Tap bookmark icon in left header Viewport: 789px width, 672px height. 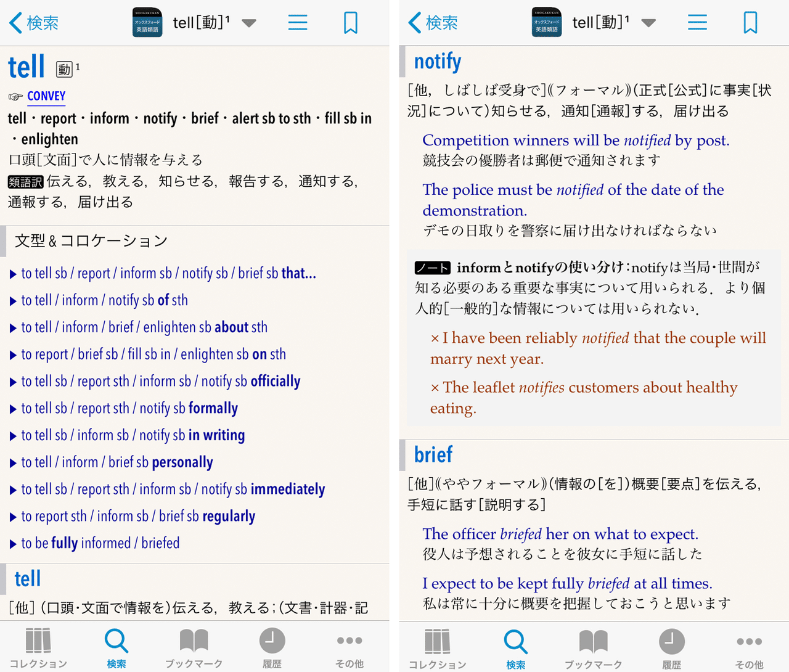351,23
